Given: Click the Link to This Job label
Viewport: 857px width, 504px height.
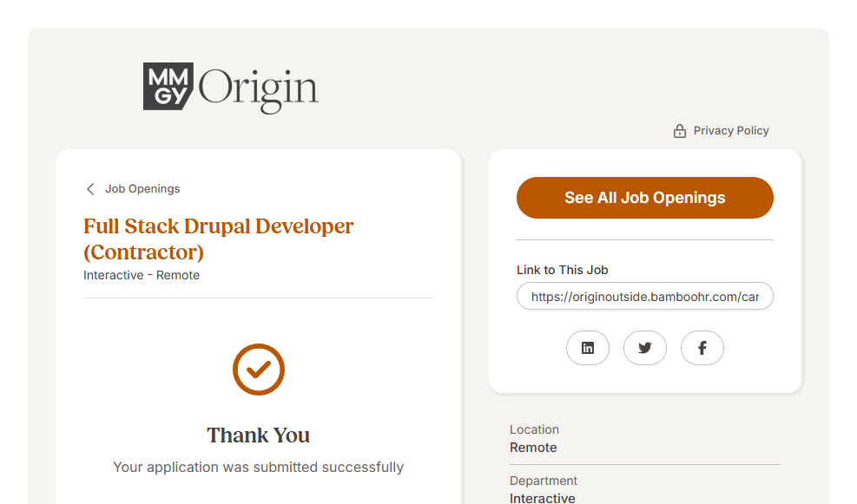Looking at the screenshot, I should tap(562, 270).
